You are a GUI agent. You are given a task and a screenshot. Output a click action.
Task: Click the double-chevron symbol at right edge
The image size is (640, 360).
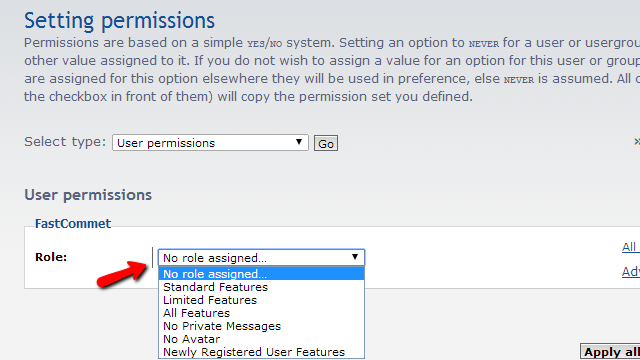coord(637,141)
